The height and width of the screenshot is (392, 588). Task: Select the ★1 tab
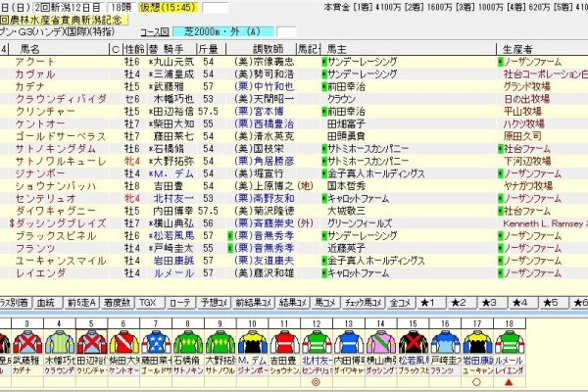click(x=431, y=303)
